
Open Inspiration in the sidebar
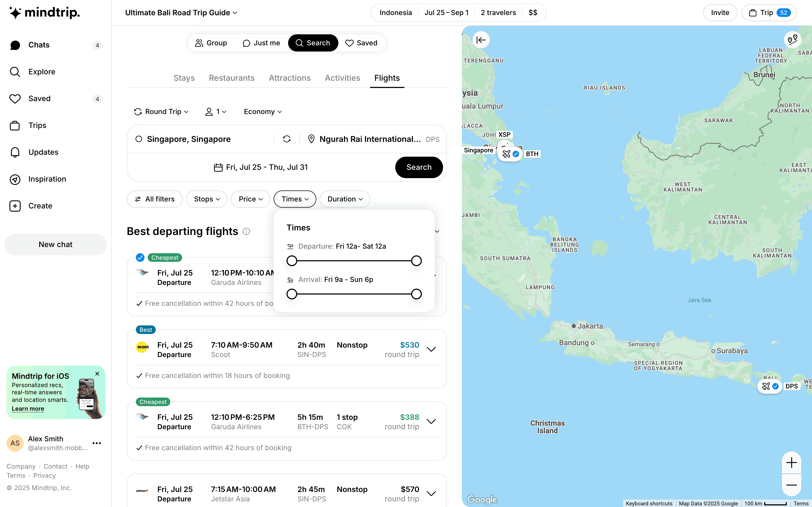click(47, 179)
